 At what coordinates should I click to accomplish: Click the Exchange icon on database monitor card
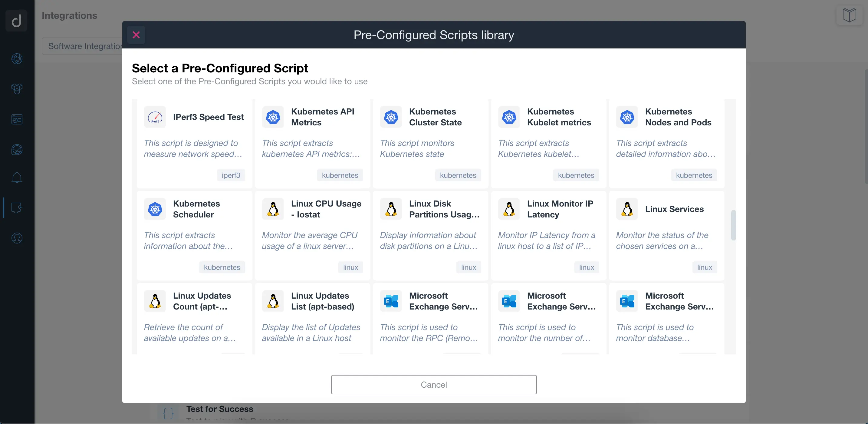627,301
